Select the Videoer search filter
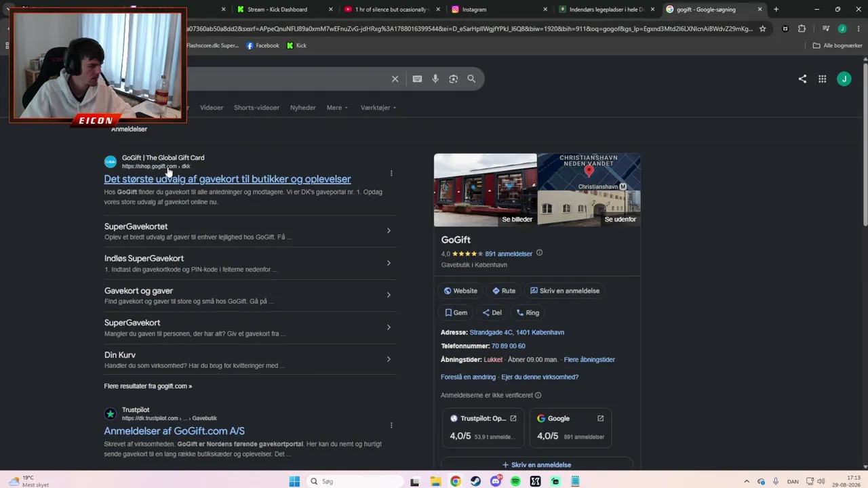This screenshot has height=488, width=868. (212, 108)
